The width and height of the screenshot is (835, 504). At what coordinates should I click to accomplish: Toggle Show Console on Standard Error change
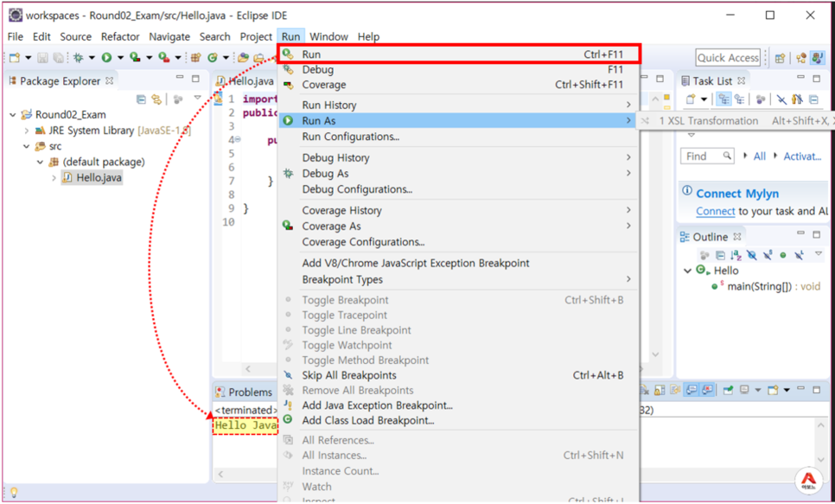[707, 390]
